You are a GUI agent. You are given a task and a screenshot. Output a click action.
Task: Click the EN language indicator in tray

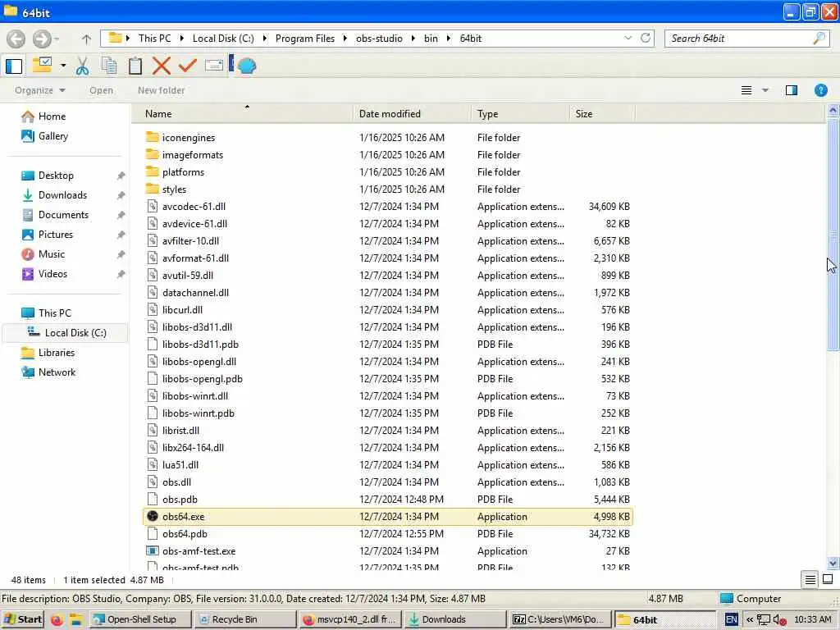tap(731, 620)
